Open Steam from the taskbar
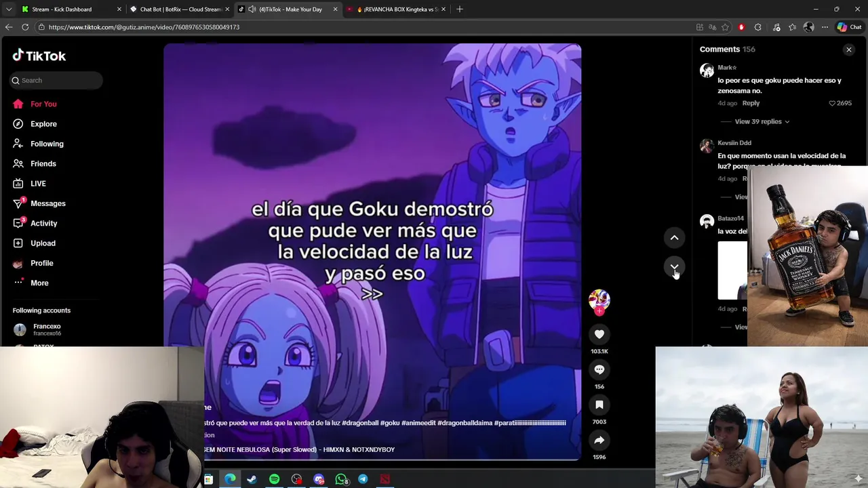Viewport: 868px width, 488px height. tap(252, 479)
